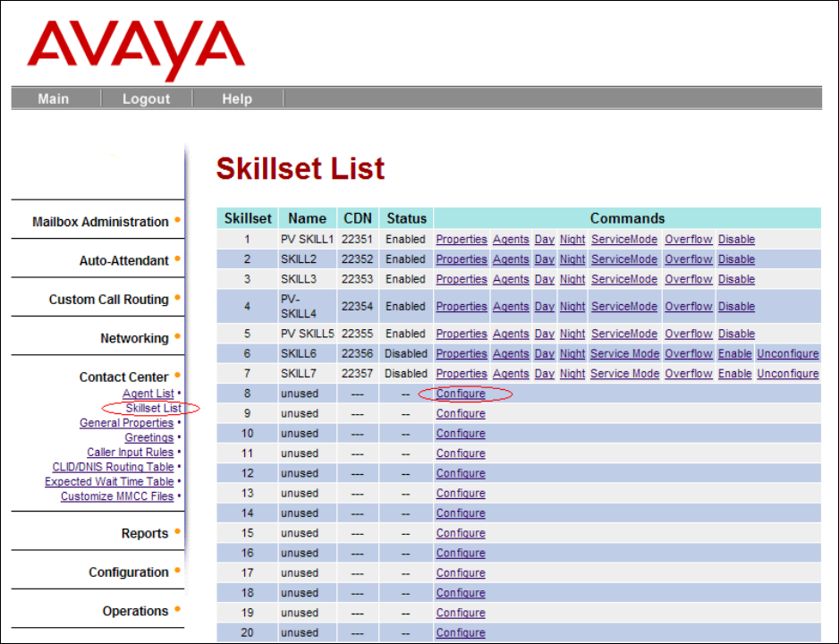839x644 pixels.
Task: Open General Properties link
Action: (127, 423)
